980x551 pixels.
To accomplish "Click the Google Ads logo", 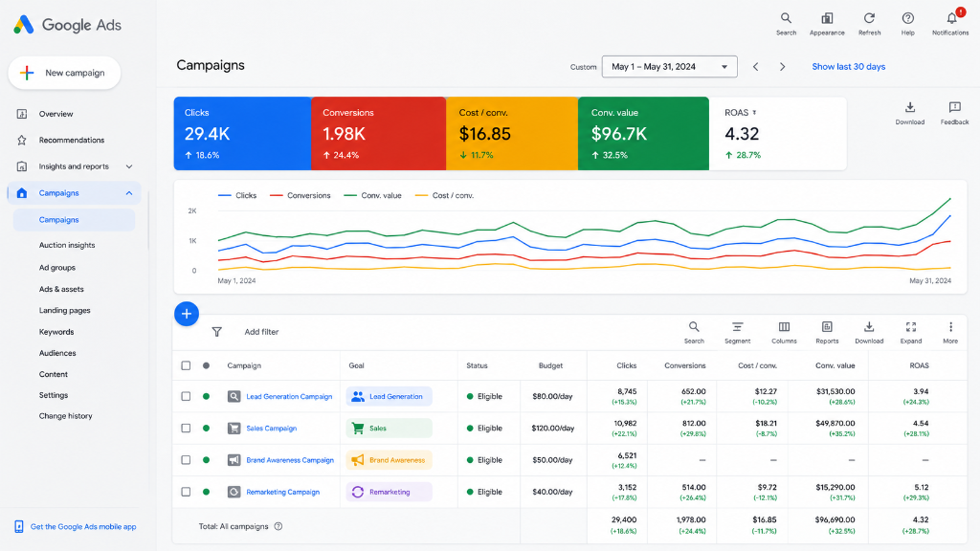I will pos(68,25).
